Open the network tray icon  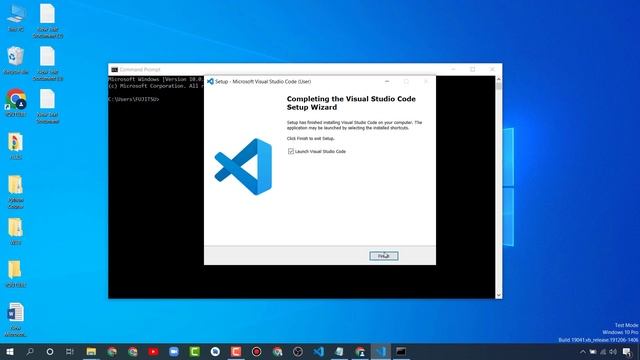[603, 352]
